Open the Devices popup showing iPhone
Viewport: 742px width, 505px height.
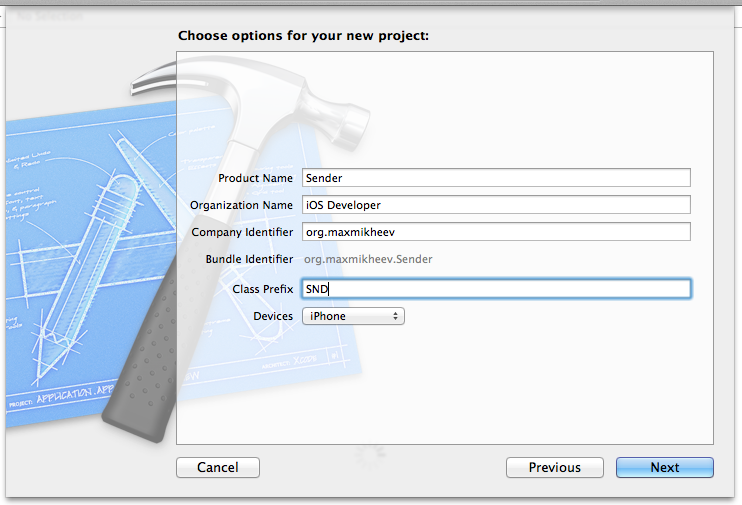click(353, 316)
